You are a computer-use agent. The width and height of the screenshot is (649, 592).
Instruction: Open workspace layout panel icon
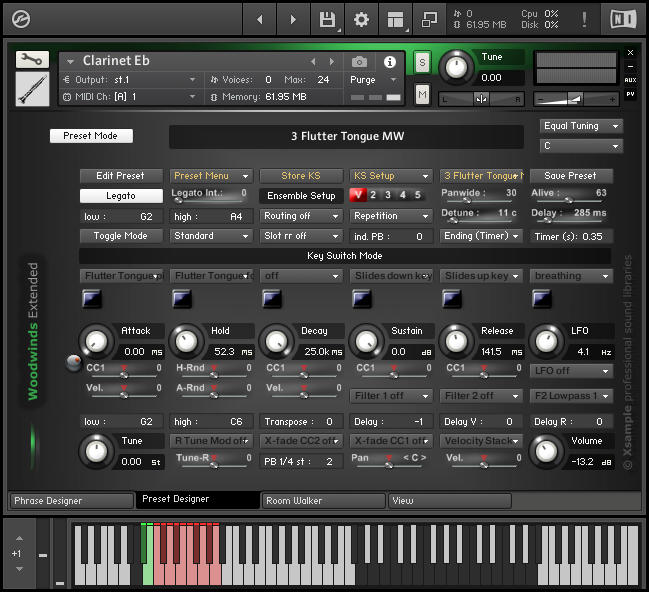click(x=395, y=19)
